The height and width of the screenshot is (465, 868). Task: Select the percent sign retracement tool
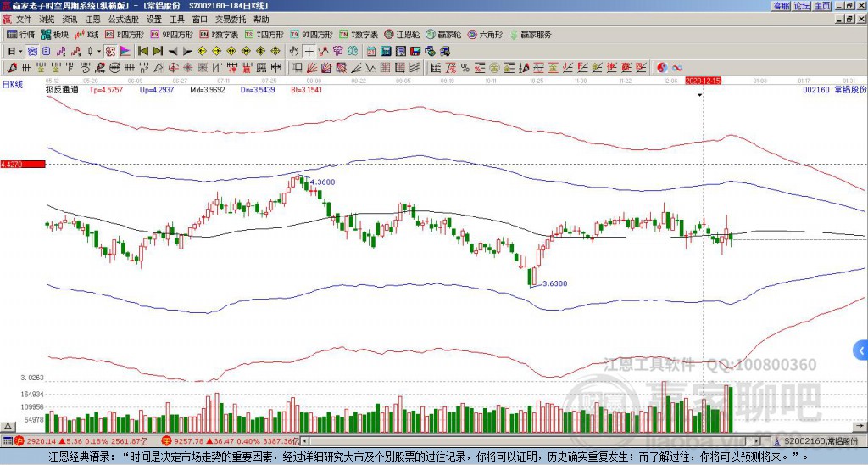click(x=465, y=68)
